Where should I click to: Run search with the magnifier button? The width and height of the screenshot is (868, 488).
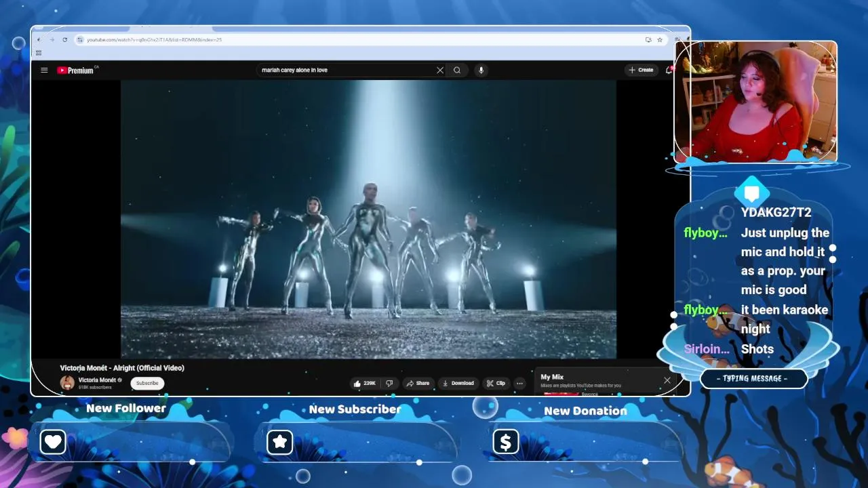coord(457,70)
